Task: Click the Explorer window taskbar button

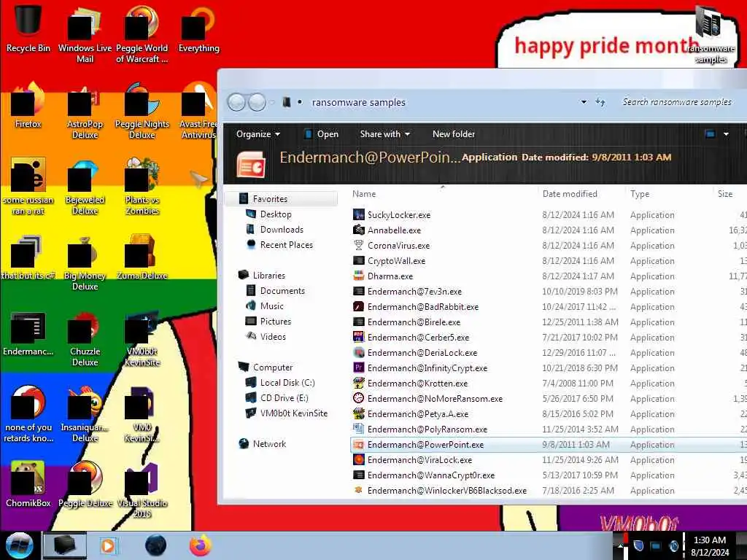Action: 65,545
